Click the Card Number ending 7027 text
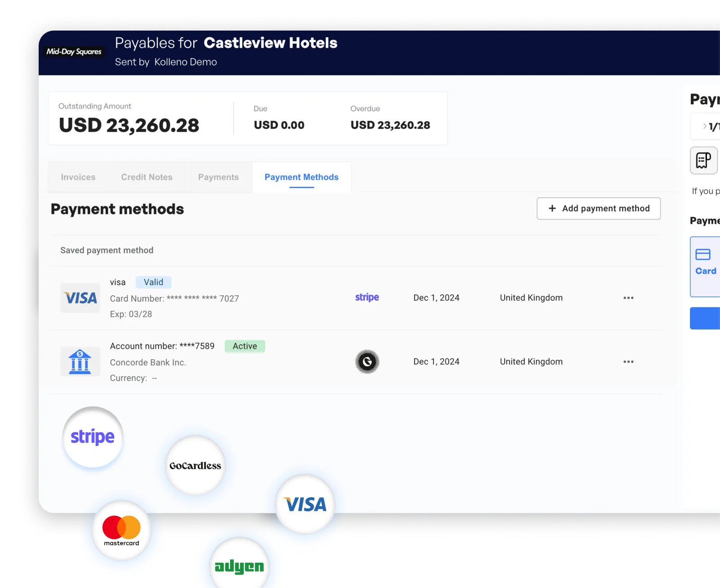This screenshot has width=720, height=588. (x=174, y=298)
